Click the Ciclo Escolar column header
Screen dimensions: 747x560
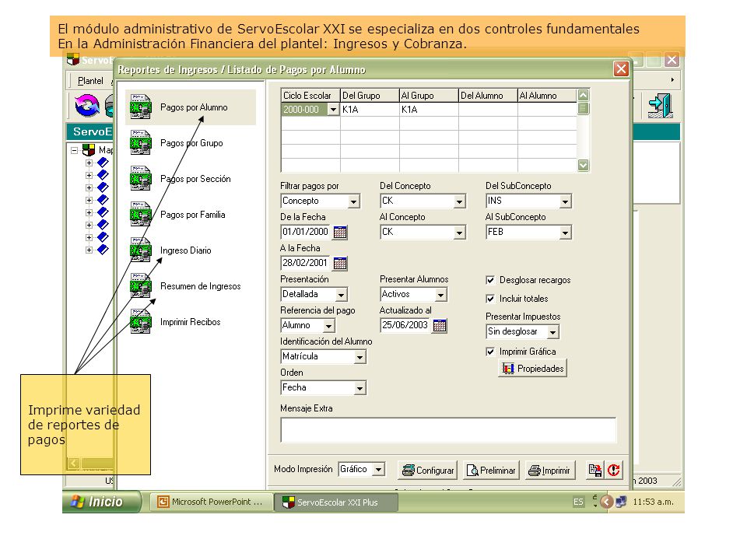point(310,96)
